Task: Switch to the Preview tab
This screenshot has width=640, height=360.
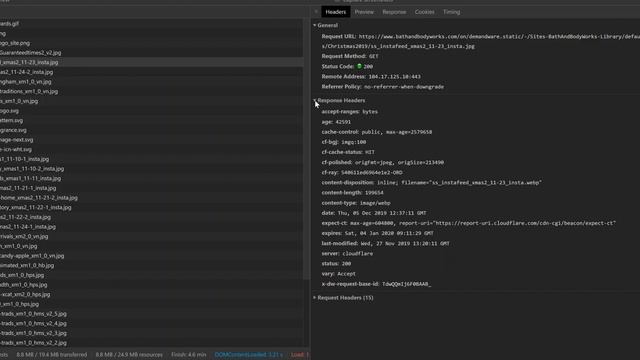Action: [x=364, y=12]
